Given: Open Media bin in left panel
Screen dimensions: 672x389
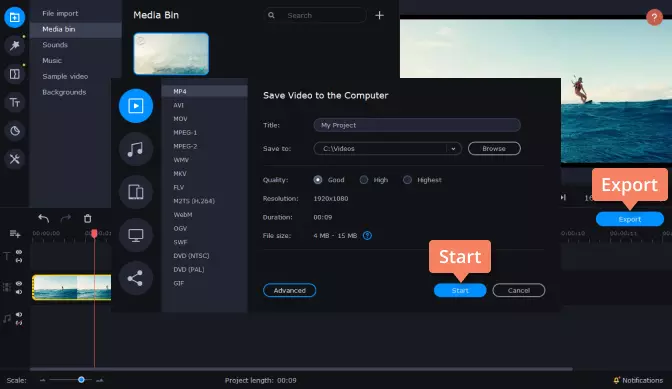Looking at the screenshot, I should [75, 29].
